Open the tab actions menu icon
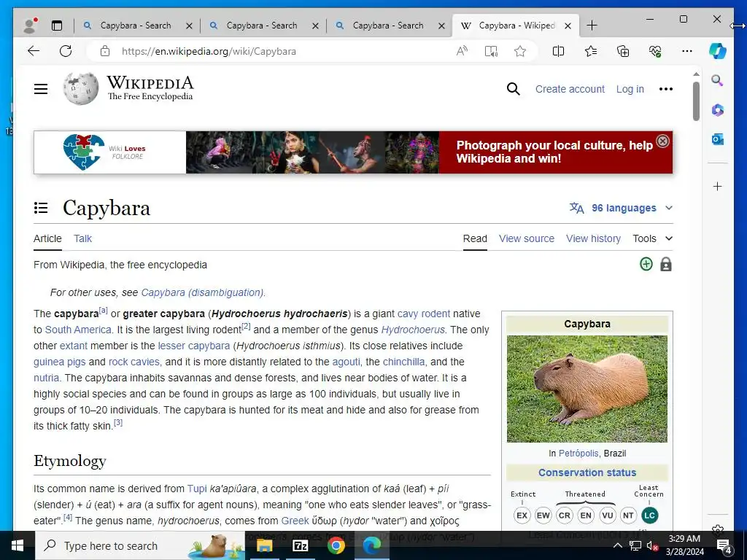This screenshot has height=560, width=747. (x=57, y=26)
